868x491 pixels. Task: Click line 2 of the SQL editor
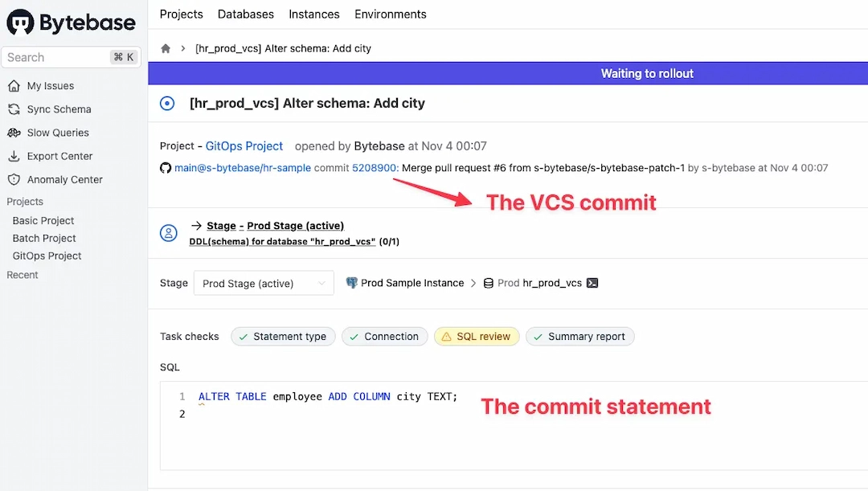321,414
